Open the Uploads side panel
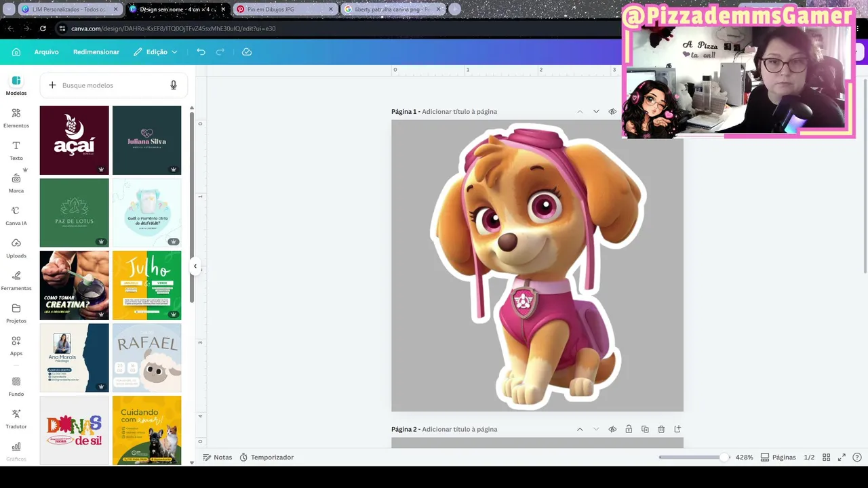This screenshot has width=868, height=488. point(16,248)
